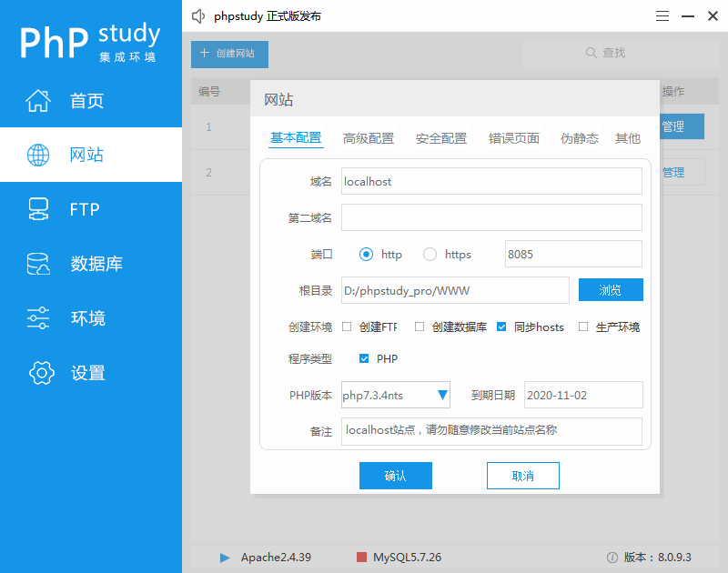Switch to the 错误页面 tab
The image size is (728, 573).
[x=514, y=138]
